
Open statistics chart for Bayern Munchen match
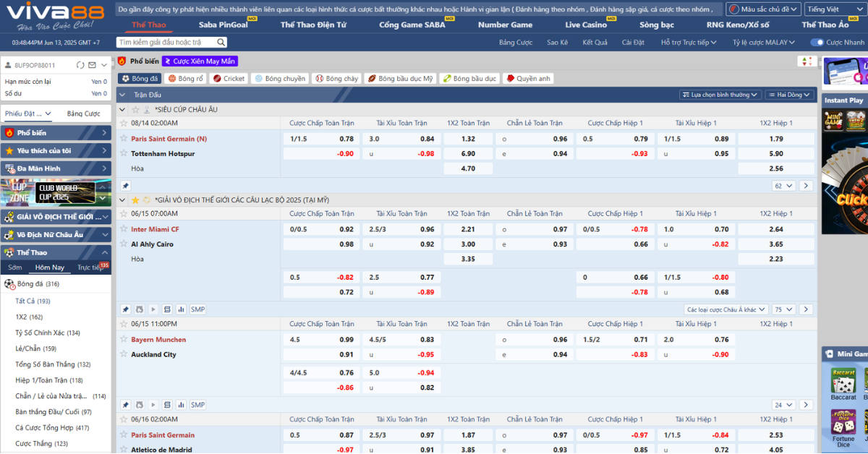pos(182,405)
